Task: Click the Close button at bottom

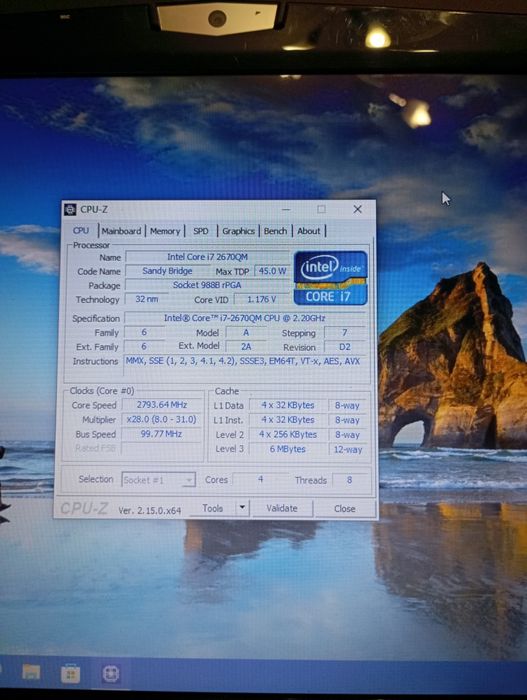Action: pyautogui.click(x=344, y=509)
